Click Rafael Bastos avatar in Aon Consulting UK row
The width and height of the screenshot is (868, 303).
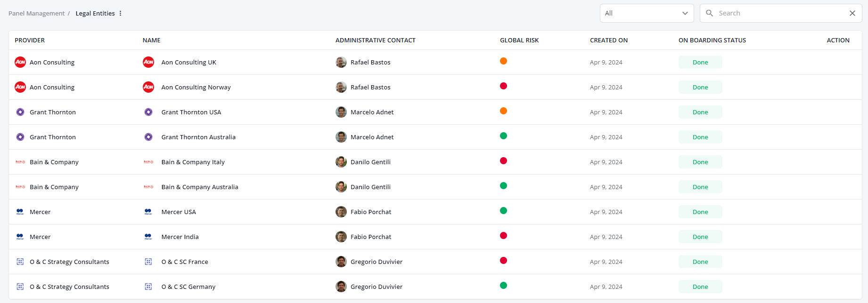(x=341, y=62)
